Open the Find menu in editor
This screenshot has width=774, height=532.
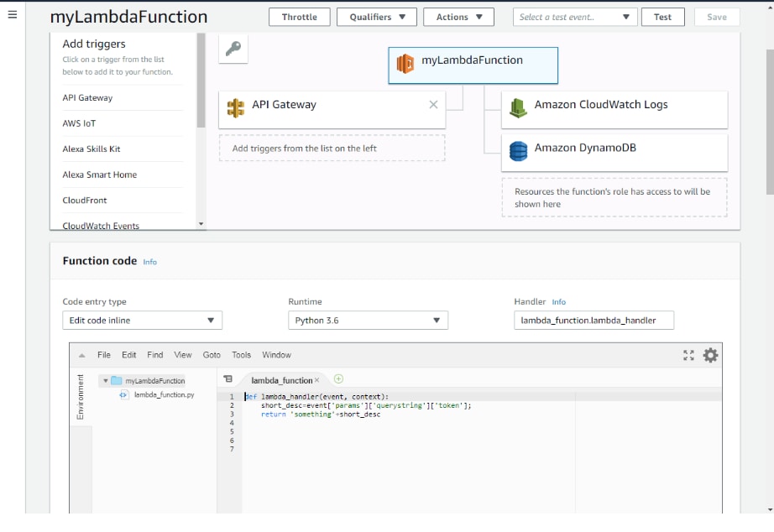click(155, 355)
